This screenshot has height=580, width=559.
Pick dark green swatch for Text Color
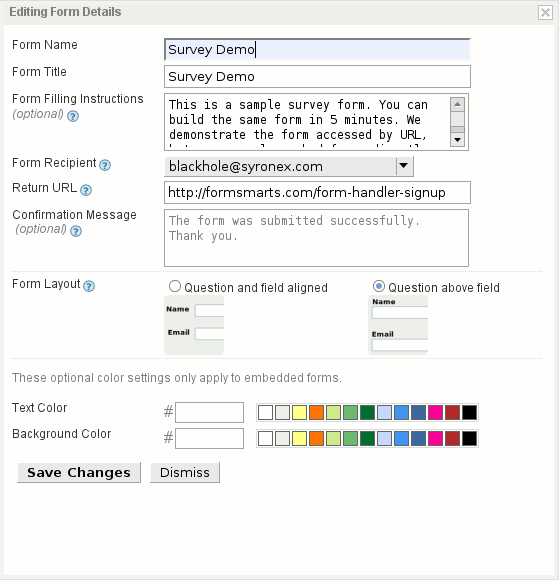point(367,412)
